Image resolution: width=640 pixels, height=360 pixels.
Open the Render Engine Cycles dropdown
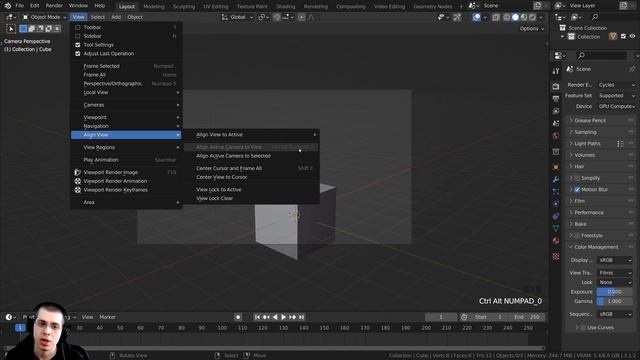tap(616, 85)
